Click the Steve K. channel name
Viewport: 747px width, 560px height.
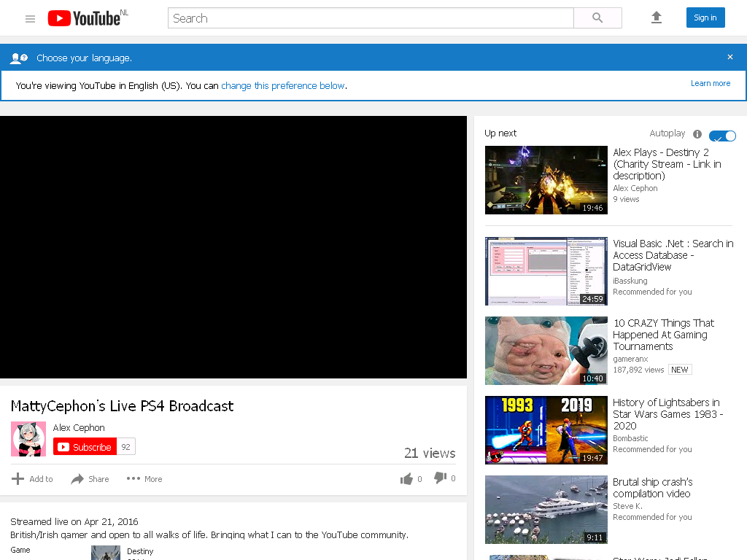point(627,506)
